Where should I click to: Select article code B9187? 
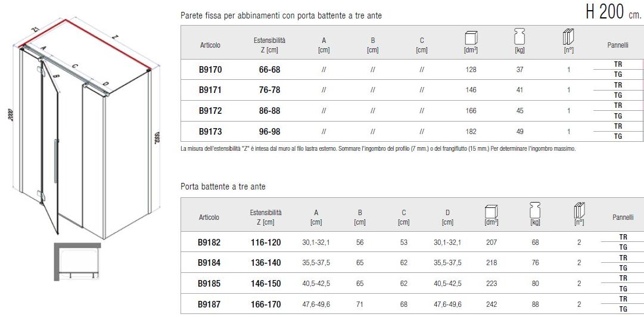click(x=209, y=304)
